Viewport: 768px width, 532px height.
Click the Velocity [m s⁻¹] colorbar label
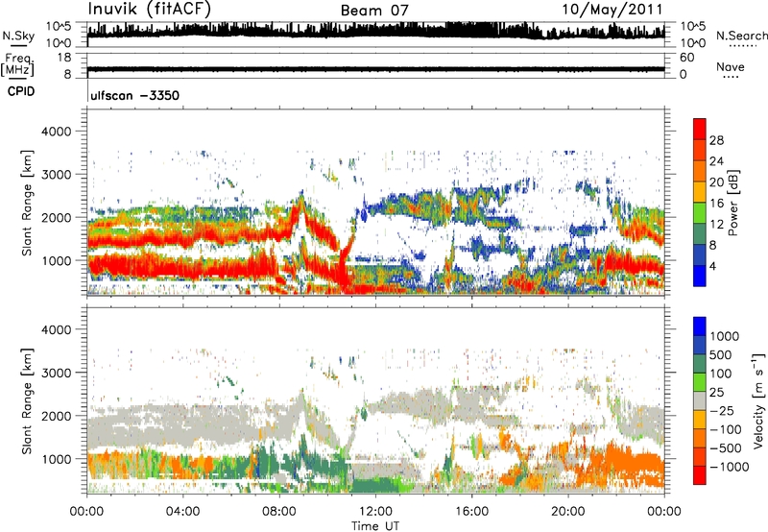tap(758, 400)
